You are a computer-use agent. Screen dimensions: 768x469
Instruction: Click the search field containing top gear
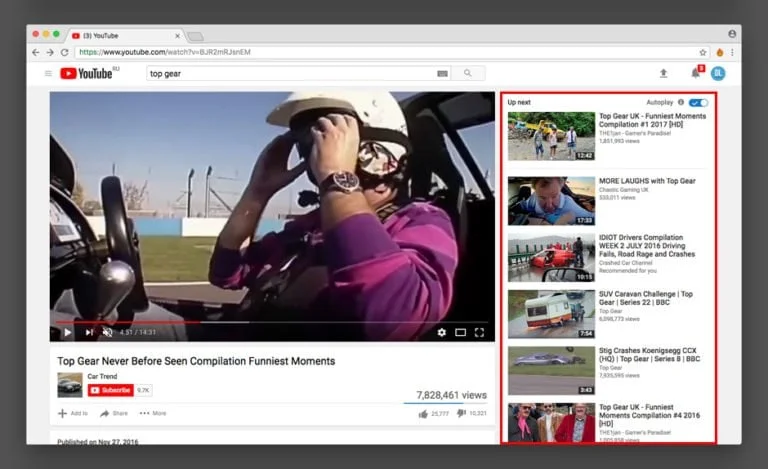tap(290, 73)
